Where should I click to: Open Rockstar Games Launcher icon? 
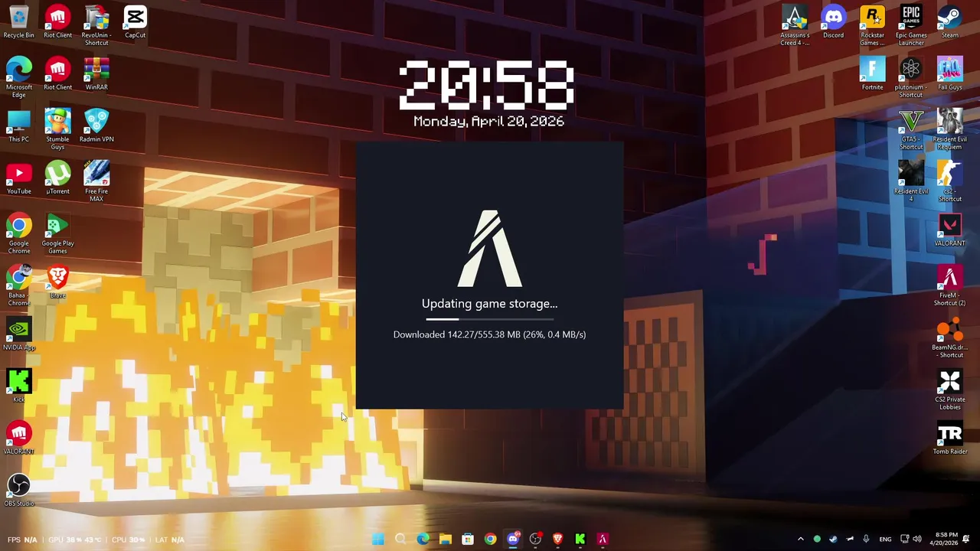pyautogui.click(x=872, y=24)
